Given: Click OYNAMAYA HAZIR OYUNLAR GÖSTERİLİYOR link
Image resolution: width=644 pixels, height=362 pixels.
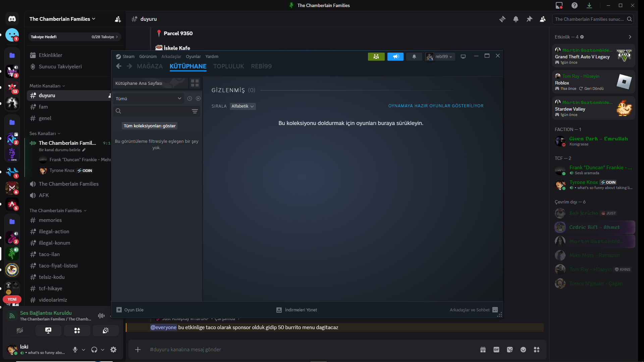Looking at the screenshot, I should pyautogui.click(x=436, y=106).
